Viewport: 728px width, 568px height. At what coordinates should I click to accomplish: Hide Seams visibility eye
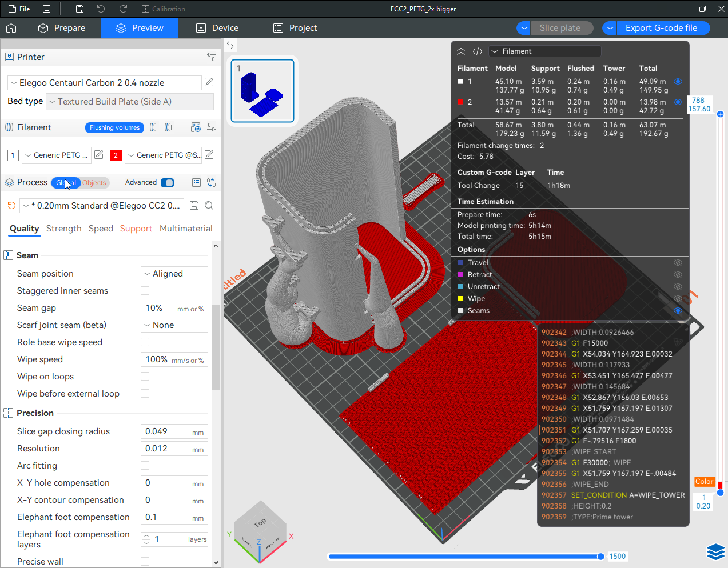(678, 311)
